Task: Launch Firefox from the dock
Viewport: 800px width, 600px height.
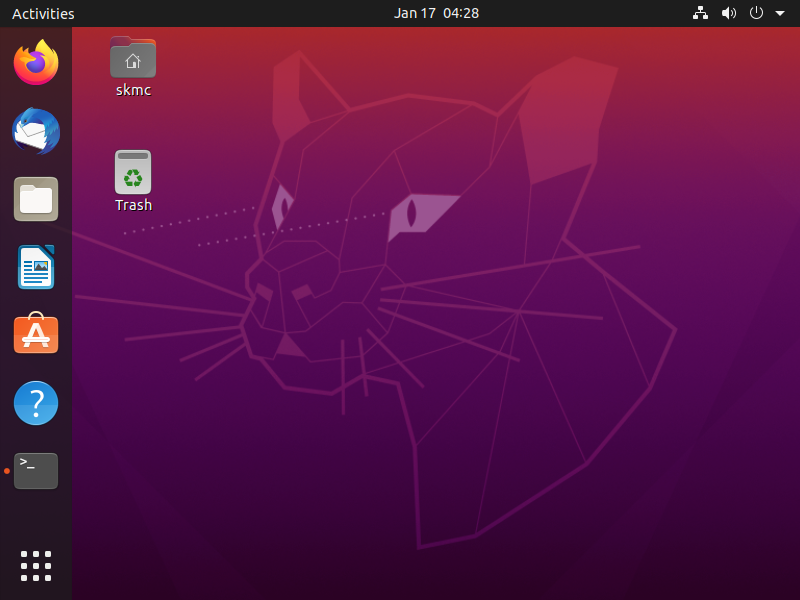Action: (x=35, y=62)
